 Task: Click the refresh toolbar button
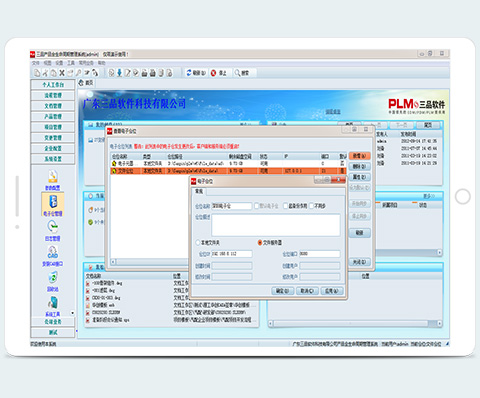[196, 73]
